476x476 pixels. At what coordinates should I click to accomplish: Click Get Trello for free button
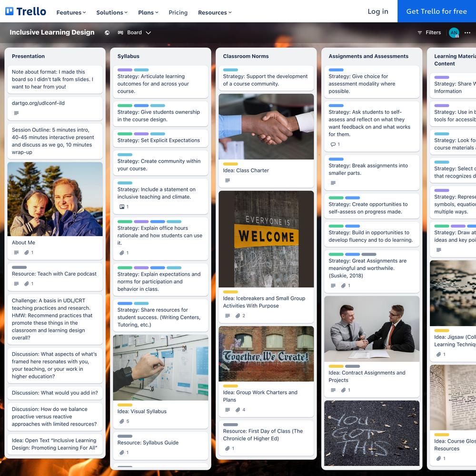(x=436, y=11)
